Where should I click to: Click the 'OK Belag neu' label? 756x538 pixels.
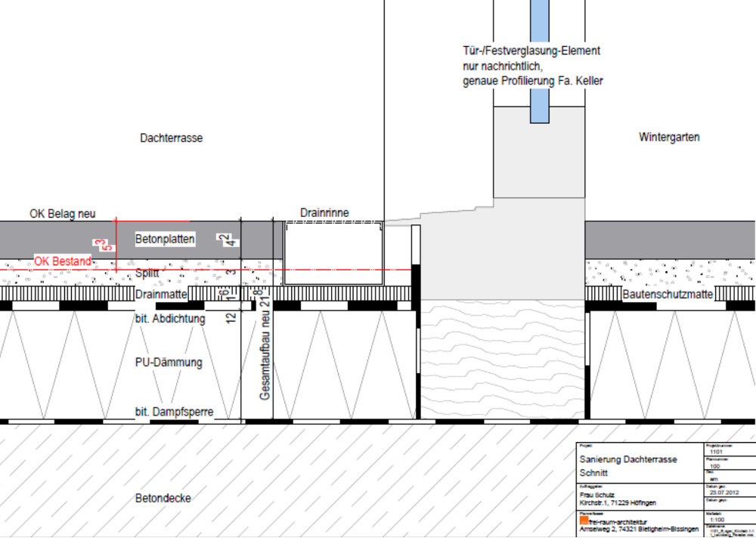click(63, 214)
